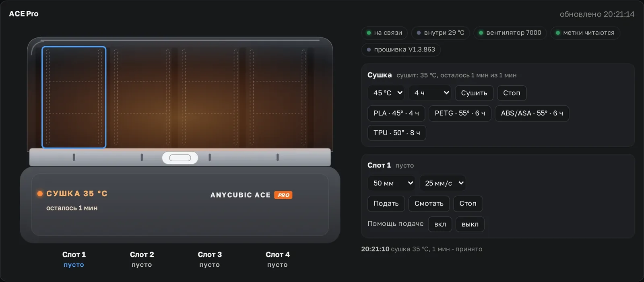Open the feed length dropdown 50 мм
This screenshot has width=644, height=282.
[x=391, y=183]
